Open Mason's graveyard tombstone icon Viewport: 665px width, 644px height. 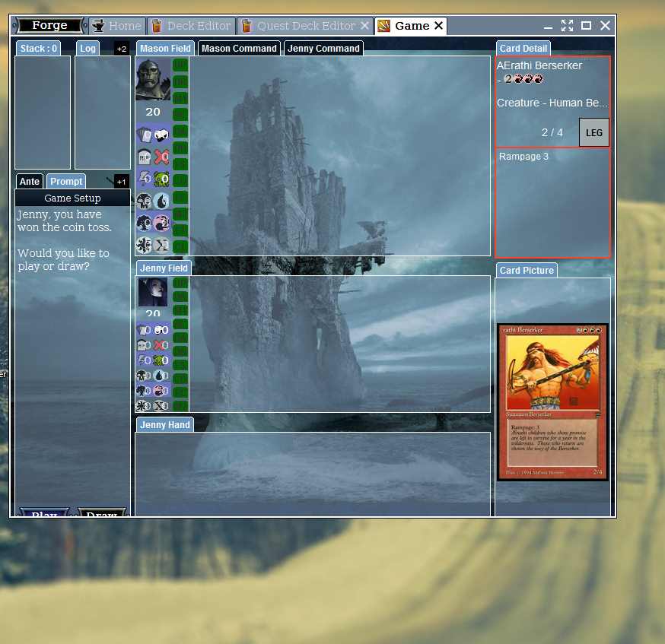[x=144, y=157]
